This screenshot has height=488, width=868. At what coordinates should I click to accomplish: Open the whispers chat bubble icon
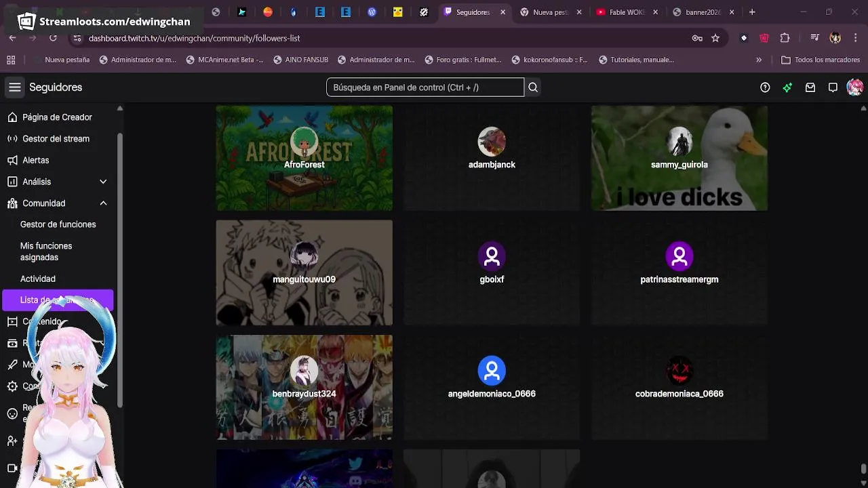833,87
